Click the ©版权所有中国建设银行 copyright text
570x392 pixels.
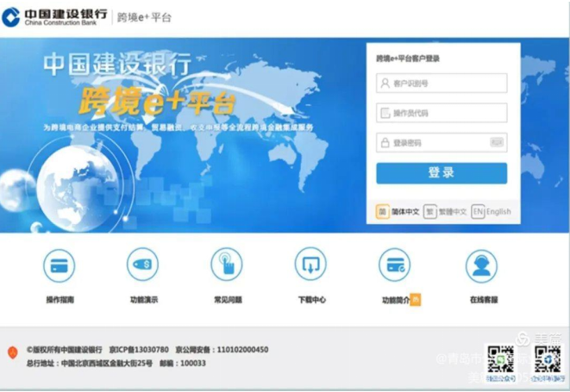(65, 350)
